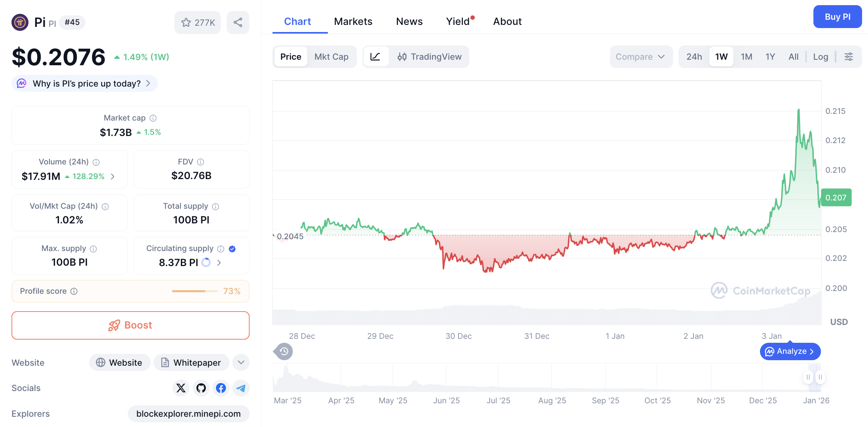Expand additional website links chevron
The width and height of the screenshot is (868, 427).
pos(241,362)
